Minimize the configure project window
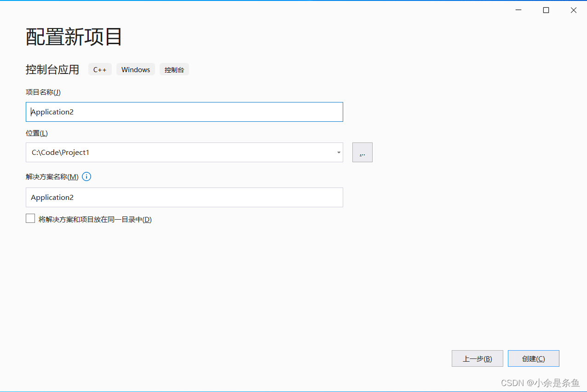Image resolution: width=587 pixels, height=392 pixels. click(518, 10)
